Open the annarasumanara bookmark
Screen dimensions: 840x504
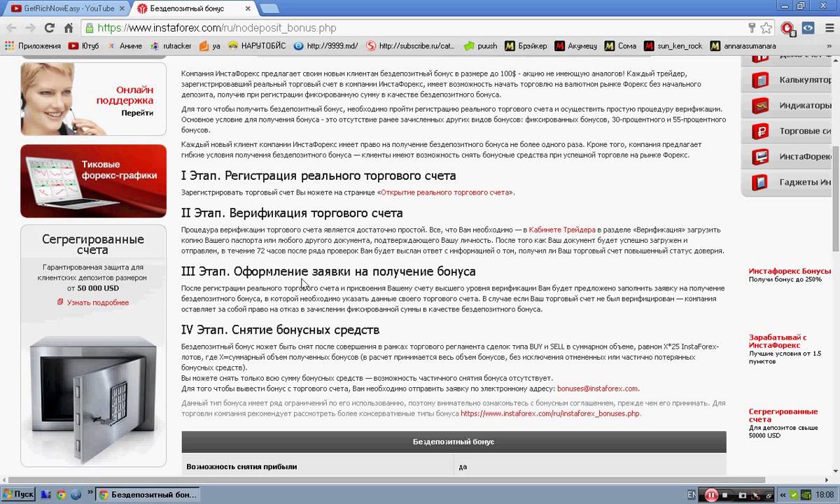point(743,45)
